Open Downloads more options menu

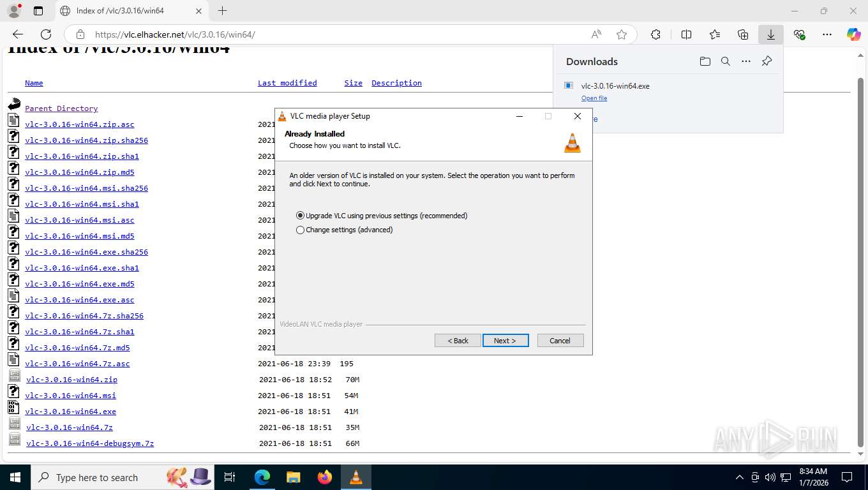coord(746,61)
